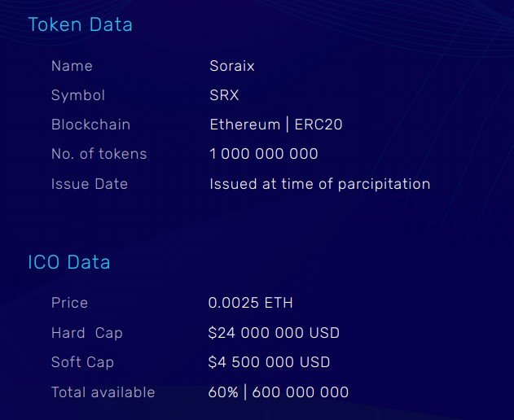Select the SRX symbol value
This screenshot has height=420, width=514.
tap(224, 95)
